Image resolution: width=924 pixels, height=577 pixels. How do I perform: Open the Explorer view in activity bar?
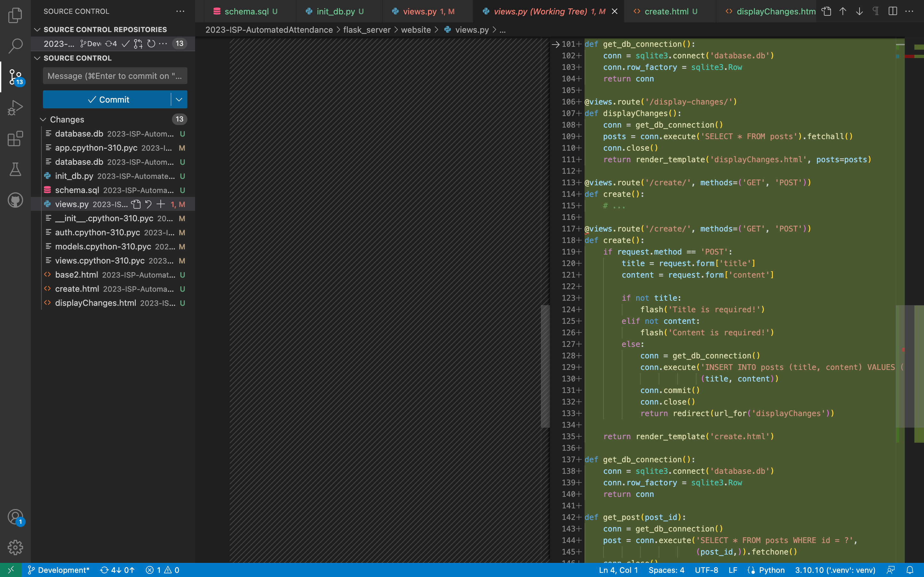tap(15, 15)
